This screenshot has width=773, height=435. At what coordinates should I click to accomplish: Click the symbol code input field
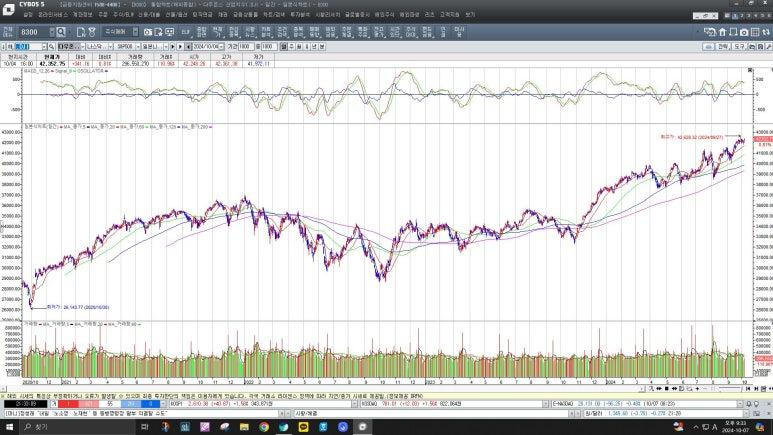click(x=28, y=46)
